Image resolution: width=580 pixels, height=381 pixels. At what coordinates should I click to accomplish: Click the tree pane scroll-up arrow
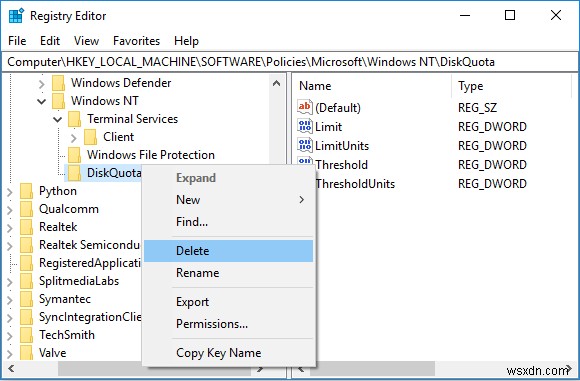[276, 83]
